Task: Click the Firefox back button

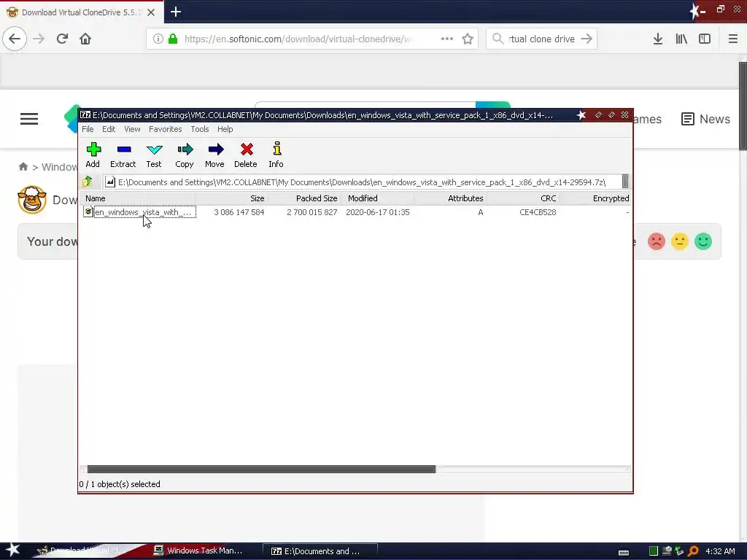Action: [x=15, y=39]
